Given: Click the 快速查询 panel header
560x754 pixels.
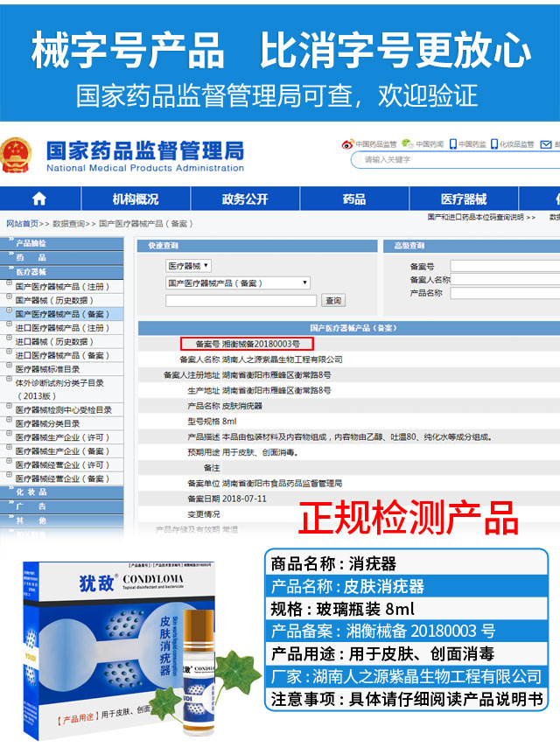Looking at the screenshot, I should click(x=257, y=246).
